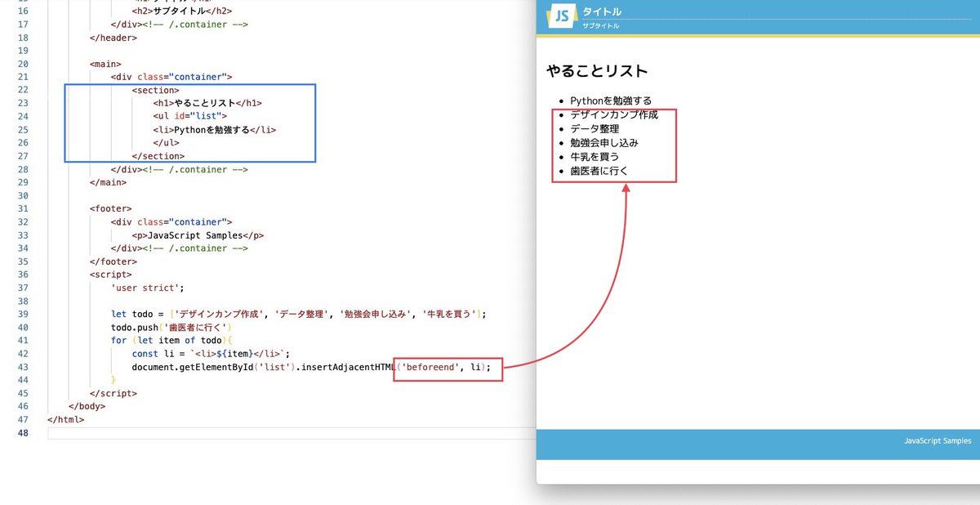Click the for (let item of todo) line
The height and width of the screenshot is (505, 980).
pos(172,340)
